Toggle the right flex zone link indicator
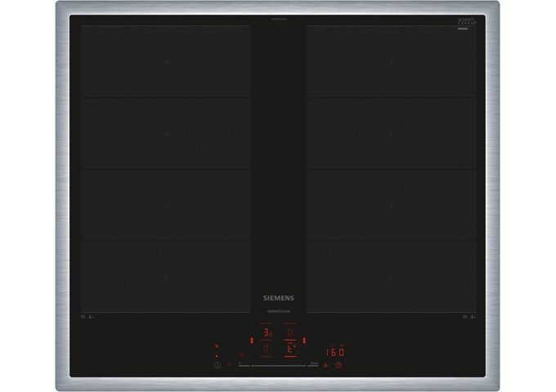The image size is (556, 392). point(304,341)
